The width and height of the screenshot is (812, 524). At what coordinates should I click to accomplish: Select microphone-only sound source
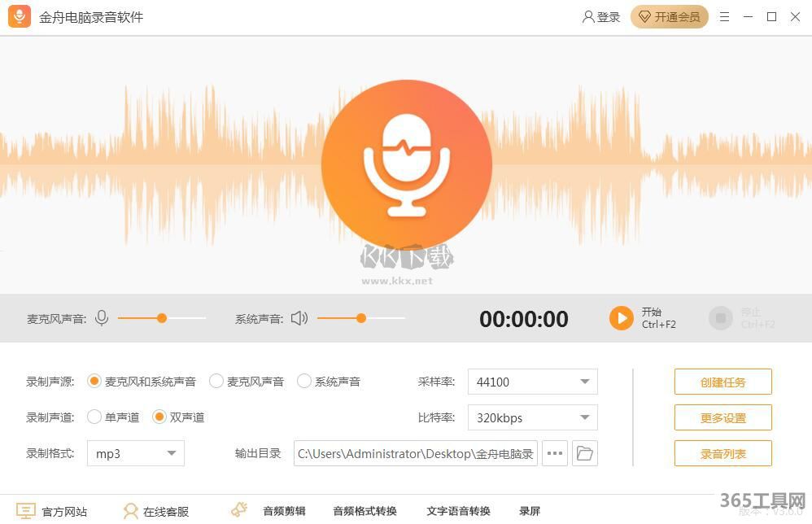[x=216, y=381]
